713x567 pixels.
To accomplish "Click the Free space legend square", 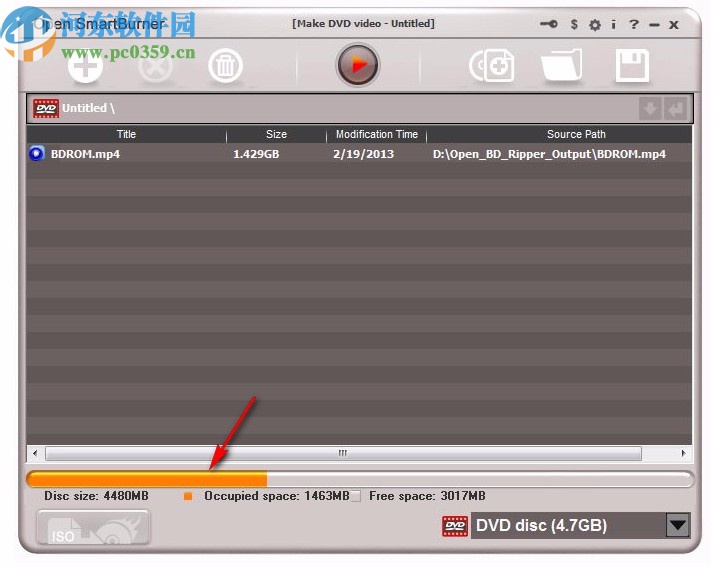I will 356,496.
